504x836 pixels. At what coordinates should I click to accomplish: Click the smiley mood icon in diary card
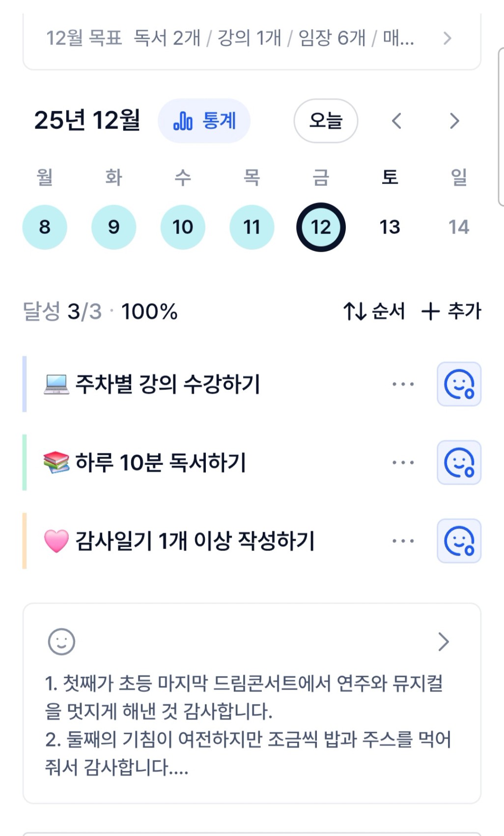click(x=61, y=641)
